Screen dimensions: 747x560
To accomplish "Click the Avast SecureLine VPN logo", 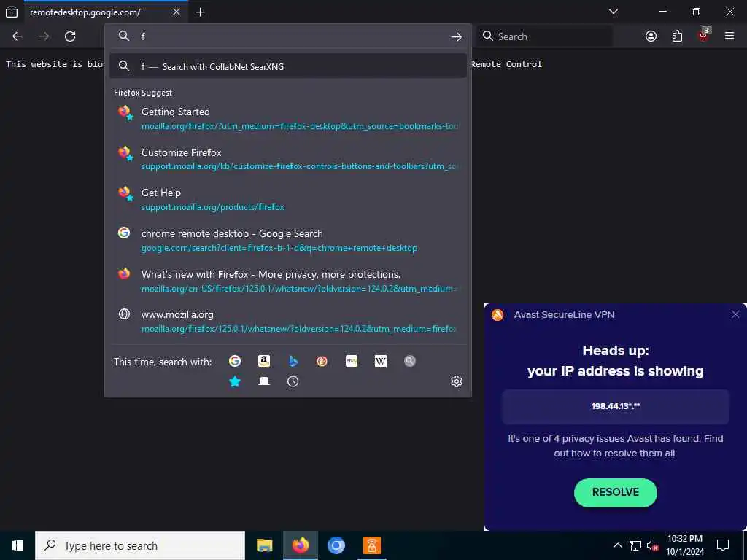I will pyautogui.click(x=498, y=315).
